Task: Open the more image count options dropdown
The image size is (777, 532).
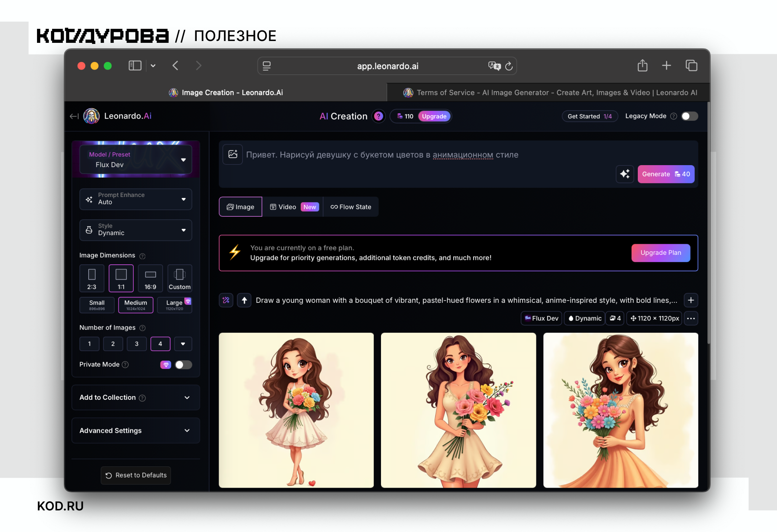Action: (x=183, y=344)
